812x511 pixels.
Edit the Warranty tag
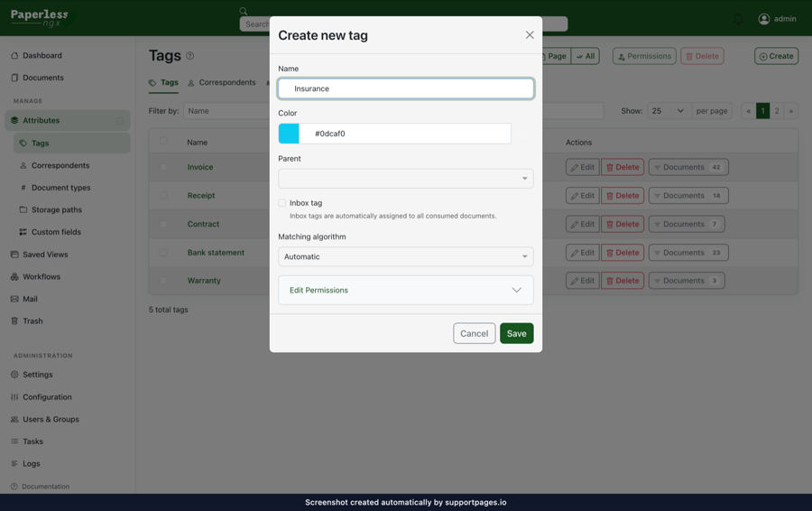tap(583, 281)
